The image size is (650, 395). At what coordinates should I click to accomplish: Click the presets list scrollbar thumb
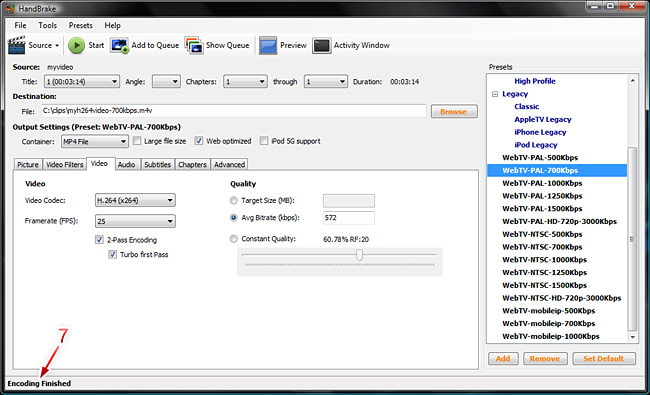pos(632,239)
